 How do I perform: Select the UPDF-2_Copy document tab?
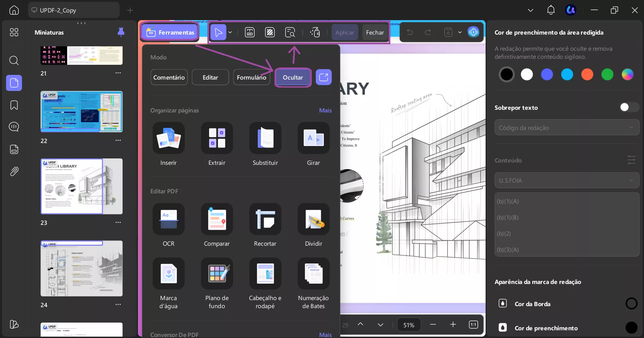pyautogui.click(x=74, y=10)
